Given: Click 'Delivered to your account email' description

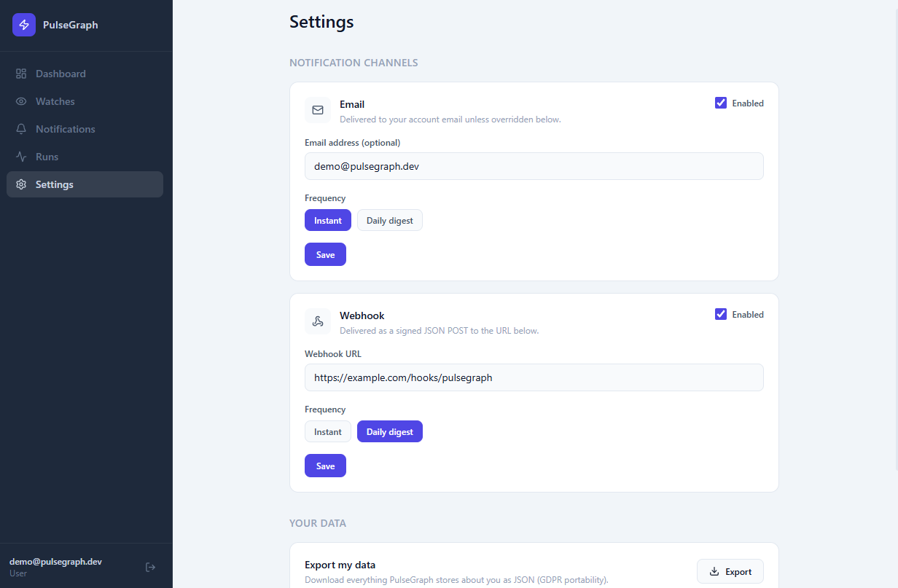Looking at the screenshot, I should pos(450,119).
